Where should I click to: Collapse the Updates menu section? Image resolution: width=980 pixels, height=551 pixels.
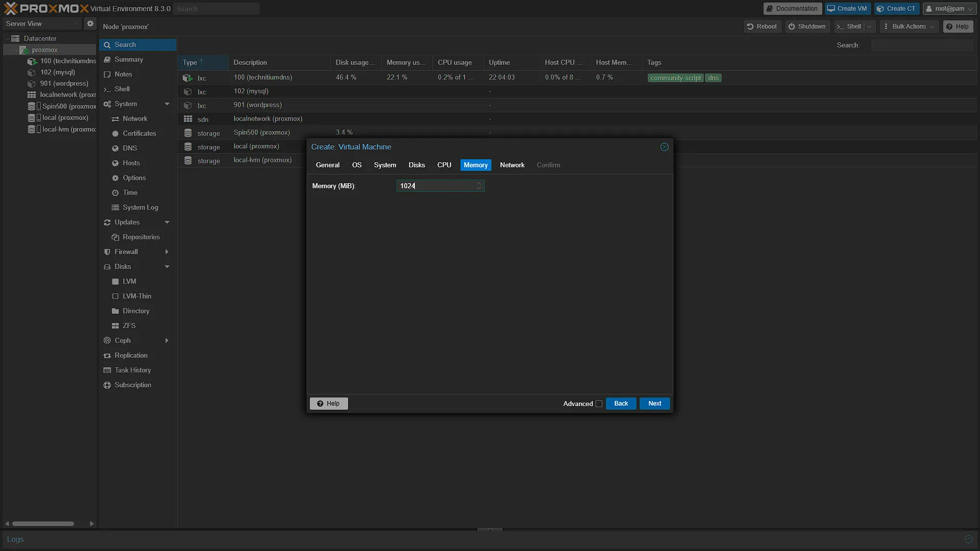pyautogui.click(x=167, y=222)
